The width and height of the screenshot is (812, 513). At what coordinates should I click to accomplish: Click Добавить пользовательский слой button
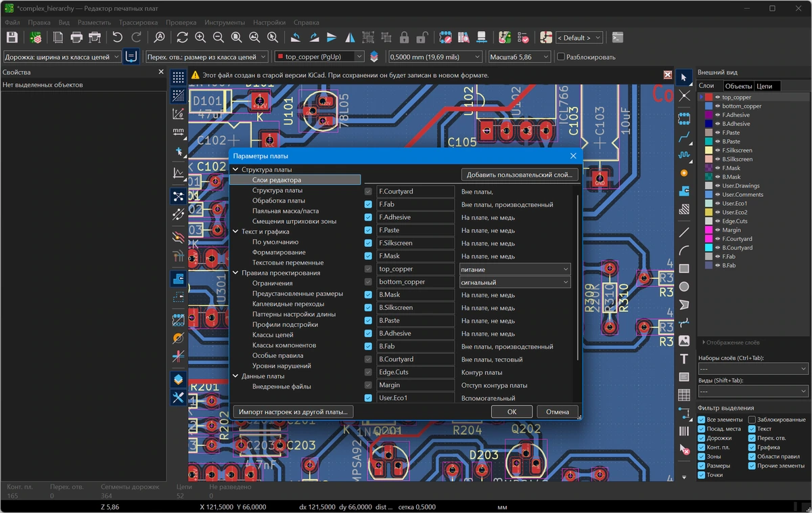[520, 175]
